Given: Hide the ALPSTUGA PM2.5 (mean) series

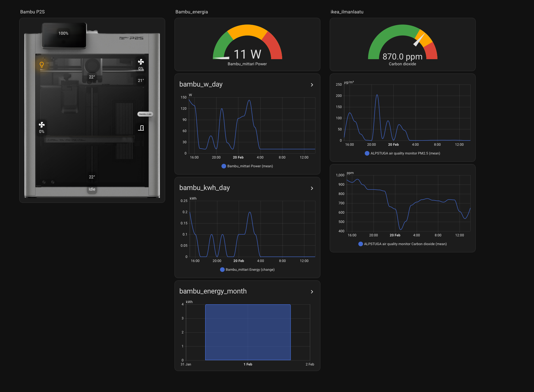Looking at the screenshot, I should click(x=405, y=153).
